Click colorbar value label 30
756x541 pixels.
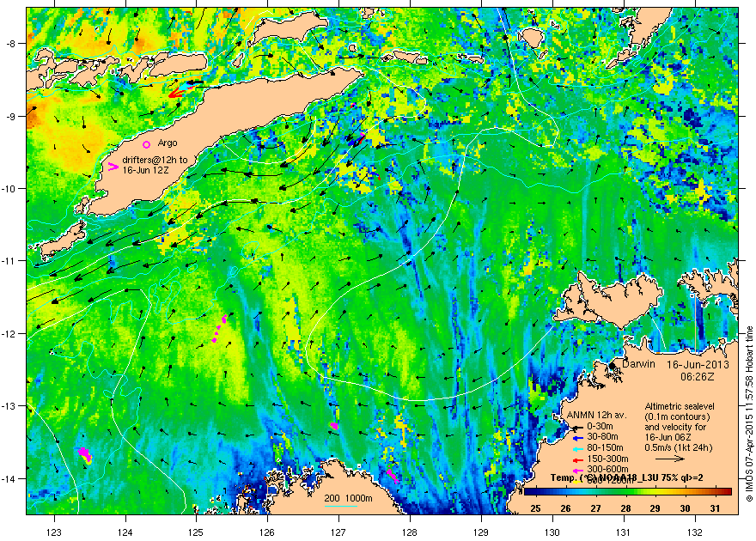[685, 508]
